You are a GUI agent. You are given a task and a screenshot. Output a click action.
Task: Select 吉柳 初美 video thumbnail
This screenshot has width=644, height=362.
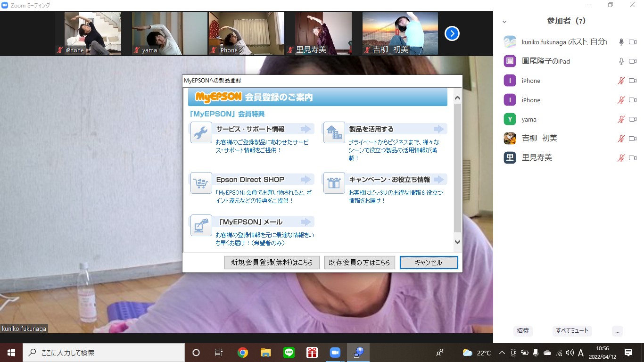[400, 33]
